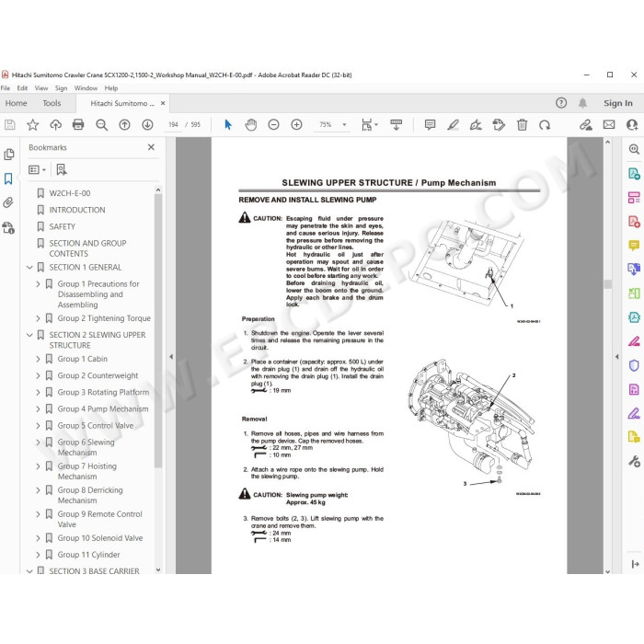Image resolution: width=644 pixels, height=644 pixels.
Task: Open the Help menu
Action: [x=111, y=88]
